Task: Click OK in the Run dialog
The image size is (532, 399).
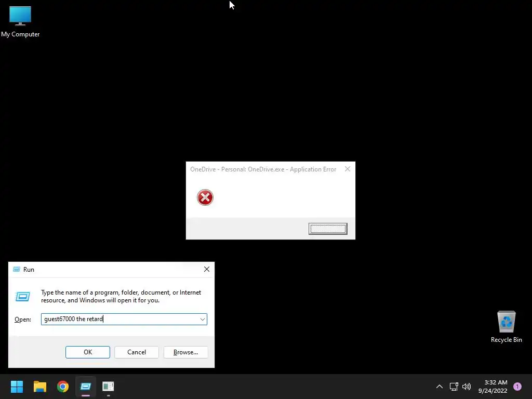Action: click(x=87, y=352)
